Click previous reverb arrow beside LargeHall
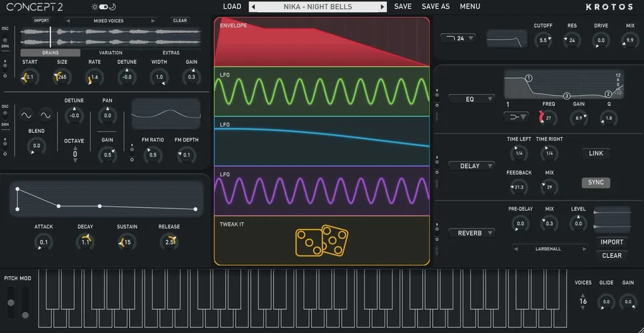 point(516,248)
